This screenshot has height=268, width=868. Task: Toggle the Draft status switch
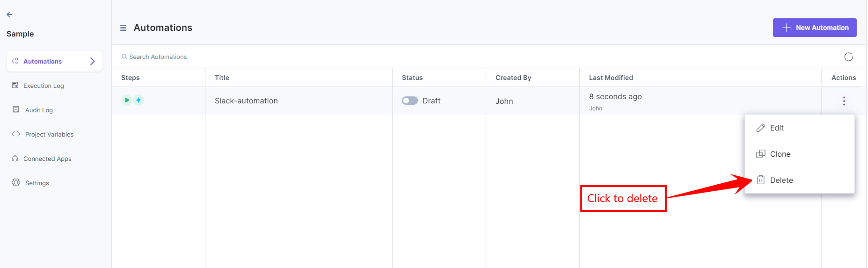[409, 101]
